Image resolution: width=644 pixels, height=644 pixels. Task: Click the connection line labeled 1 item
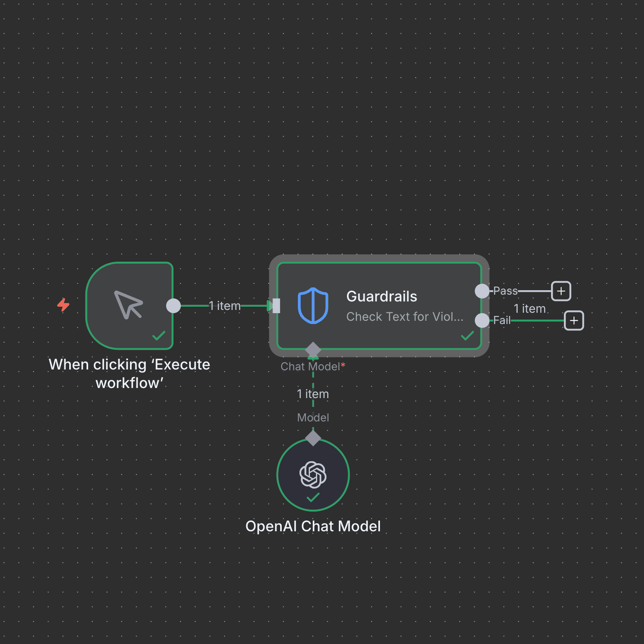point(225,305)
